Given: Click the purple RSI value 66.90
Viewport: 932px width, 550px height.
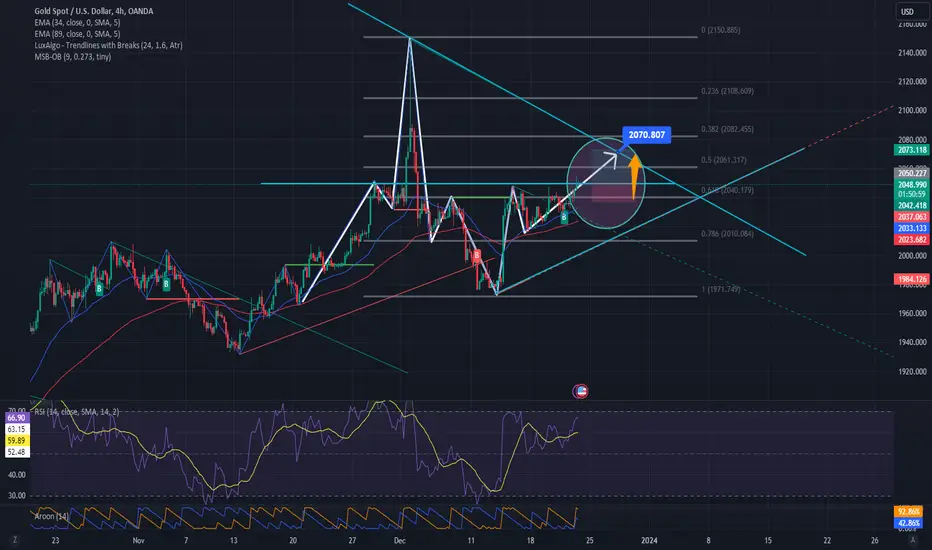Looking at the screenshot, I should coord(16,418).
